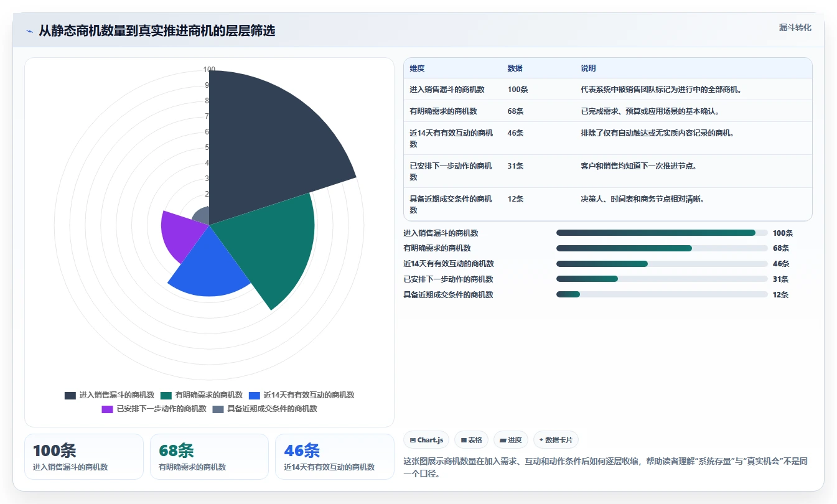Click the 有明确需求的商机数 progress bar
Image resolution: width=837 pixels, height=504 pixels.
pyautogui.click(x=662, y=248)
